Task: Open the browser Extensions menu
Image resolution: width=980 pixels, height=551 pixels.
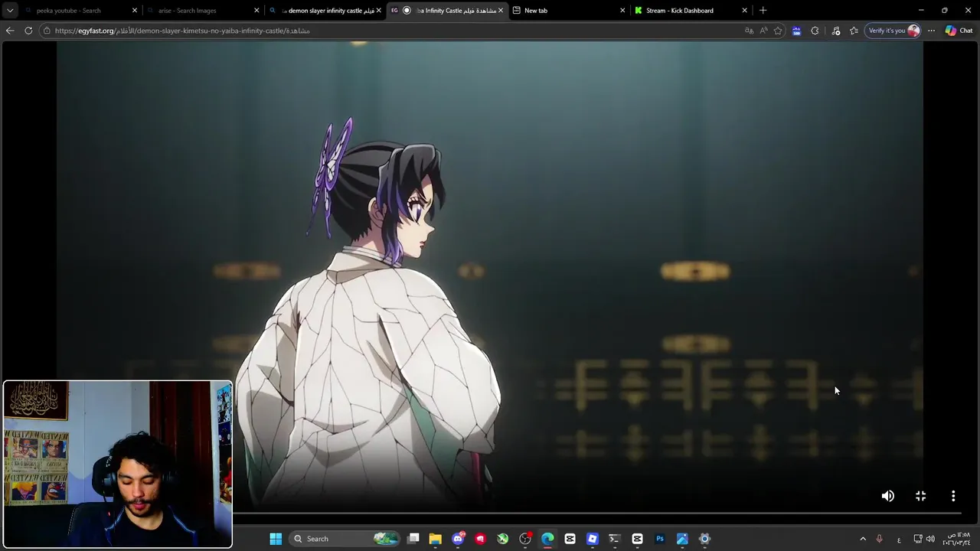Action: tap(815, 31)
